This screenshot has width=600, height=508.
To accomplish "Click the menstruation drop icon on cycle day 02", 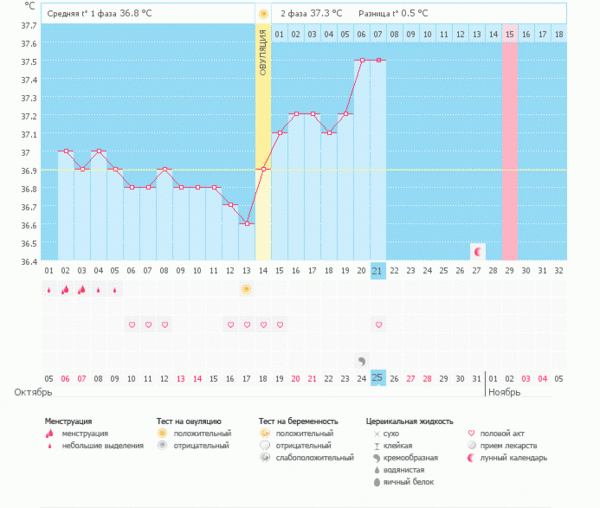I will (x=65, y=290).
